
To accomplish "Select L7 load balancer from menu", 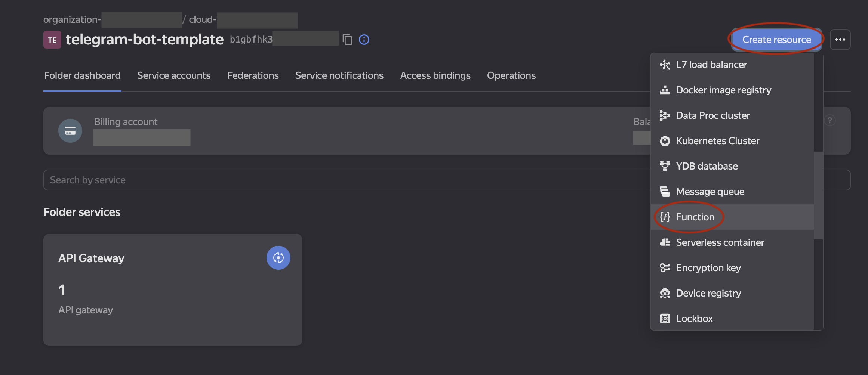I will [732, 65].
